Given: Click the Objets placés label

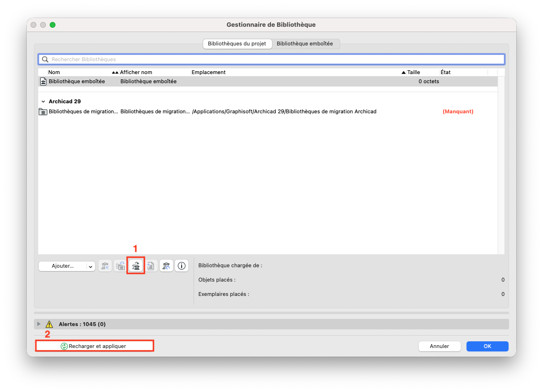Looking at the screenshot, I should (x=217, y=280).
